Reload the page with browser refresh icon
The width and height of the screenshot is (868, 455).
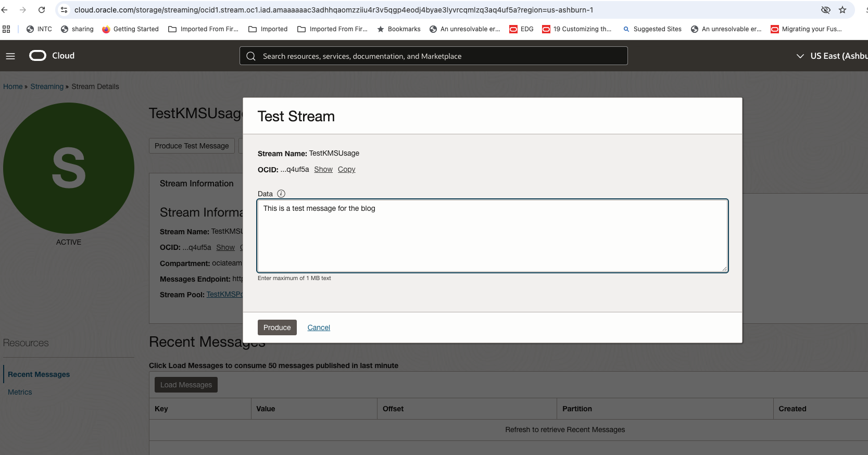pos(42,10)
